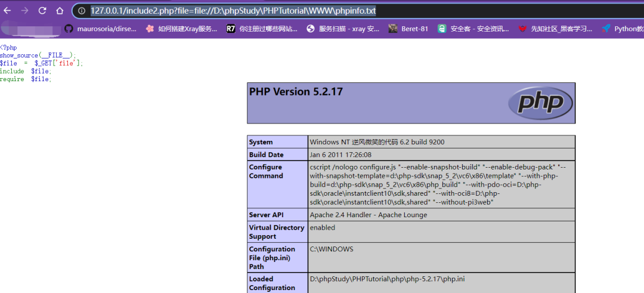Click the GitHub octocat bookmark icon
This screenshot has width=644, height=293.
tap(69, 29)
